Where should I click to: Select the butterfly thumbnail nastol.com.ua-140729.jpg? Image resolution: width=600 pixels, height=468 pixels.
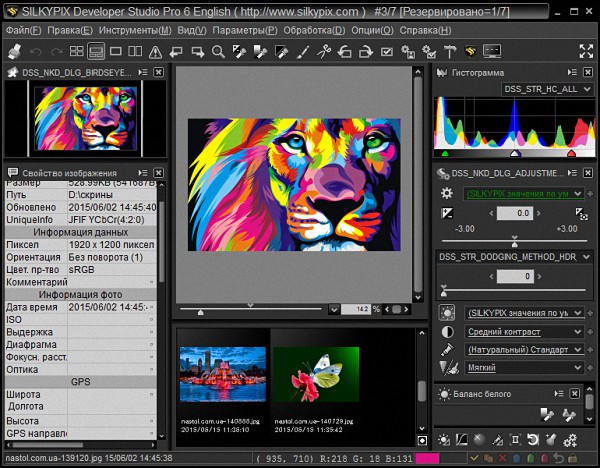pyautogui.click(x=316, y=374)
